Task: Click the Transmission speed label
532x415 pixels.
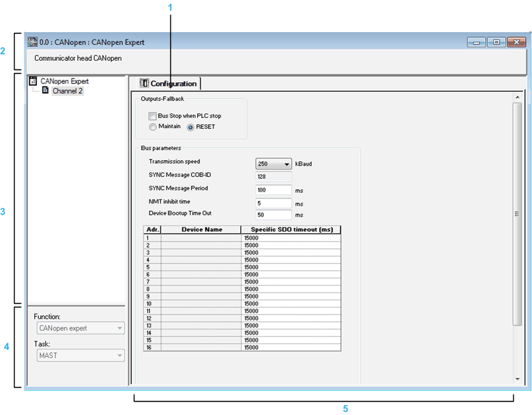Action: 174,161
